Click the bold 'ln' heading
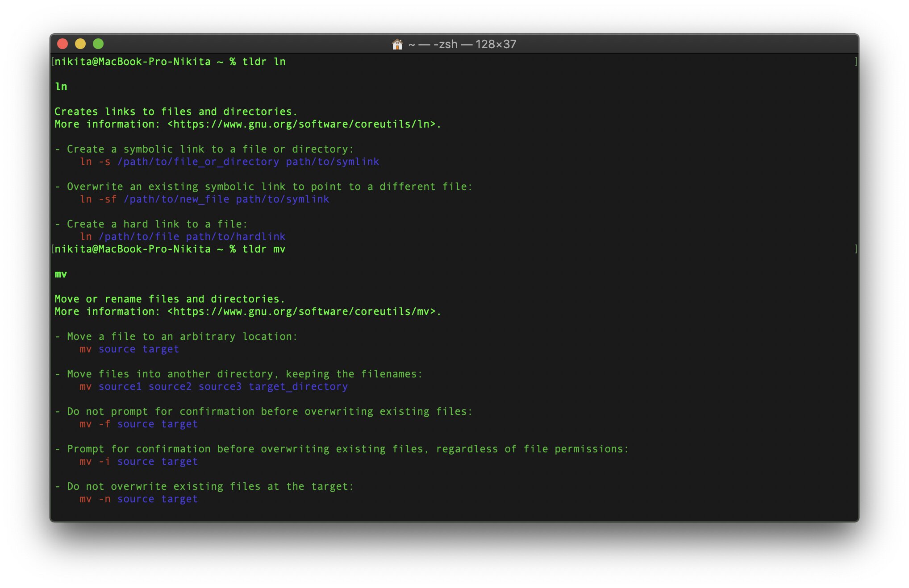Image resolution: width=909 pixels, height=588 pixels. pos(61,87)
